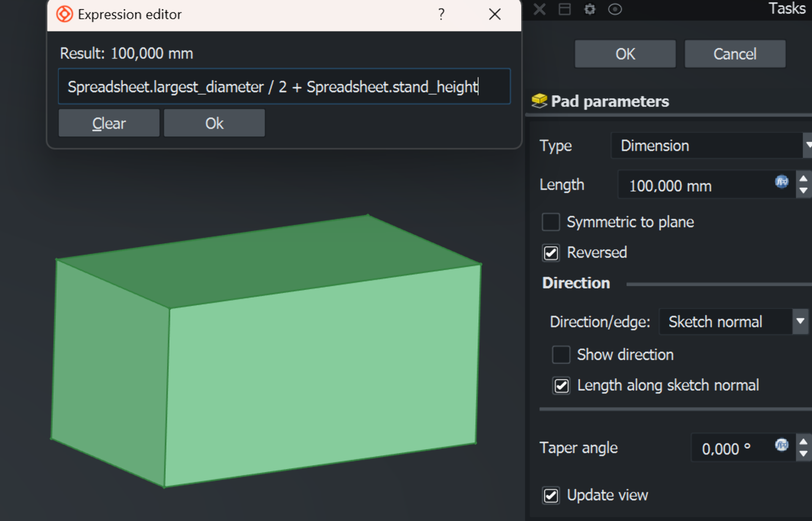This screenshot has height=521, width=812.
Task: Click Cancel in the Pad task panel
Action: [x=735, y=54]
